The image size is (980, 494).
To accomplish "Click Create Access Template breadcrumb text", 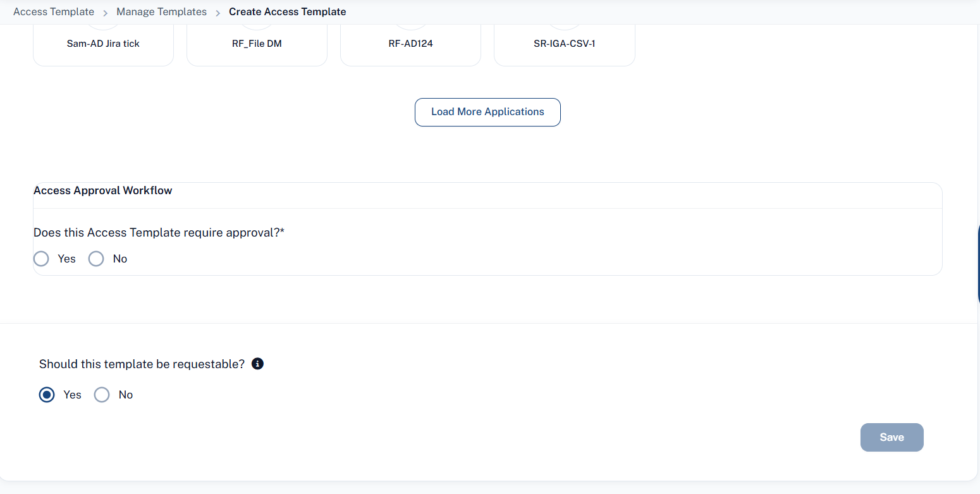I will tap(287, 12).
